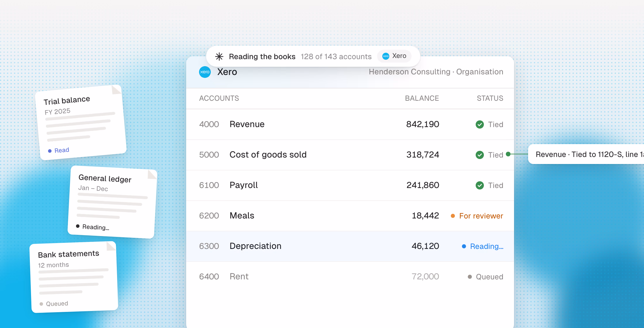
Task: Click the Revenue · Tied to 1120-S tooltip
Action: (586, 154)
